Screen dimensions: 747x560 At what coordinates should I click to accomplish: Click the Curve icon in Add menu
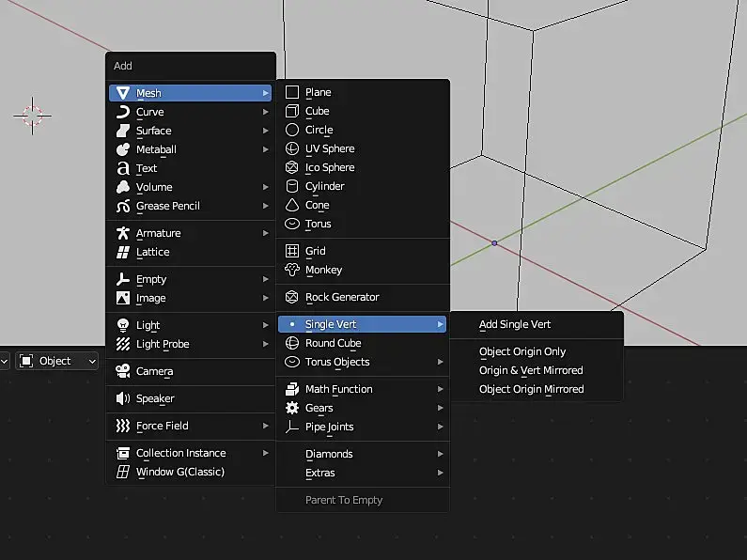(123, 112)
